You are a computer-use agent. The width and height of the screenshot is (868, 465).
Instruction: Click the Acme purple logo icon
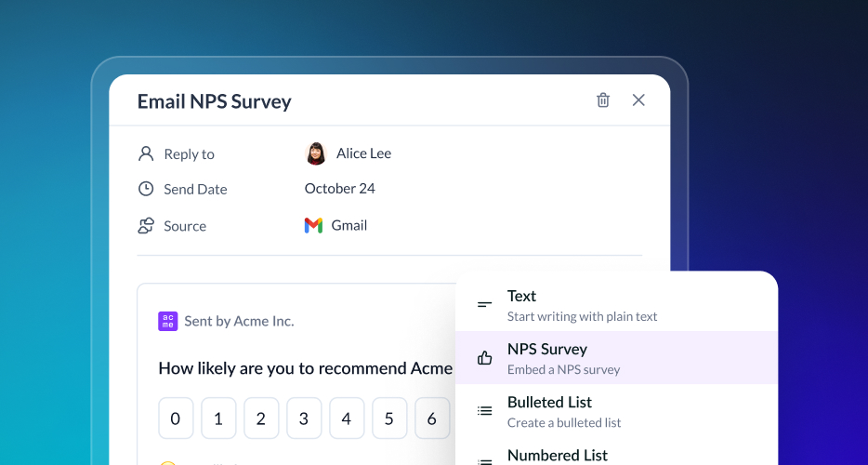pos(167,322)
